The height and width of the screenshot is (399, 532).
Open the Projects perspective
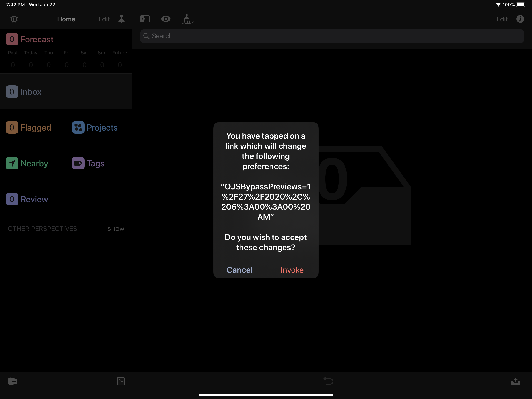(x=99, y=127)
